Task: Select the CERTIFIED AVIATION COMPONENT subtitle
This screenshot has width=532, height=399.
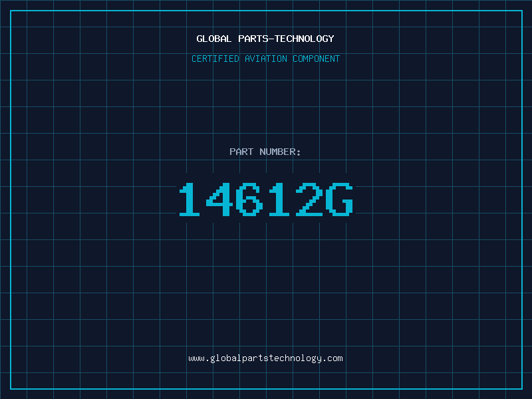Action: [x=265, y=59]
